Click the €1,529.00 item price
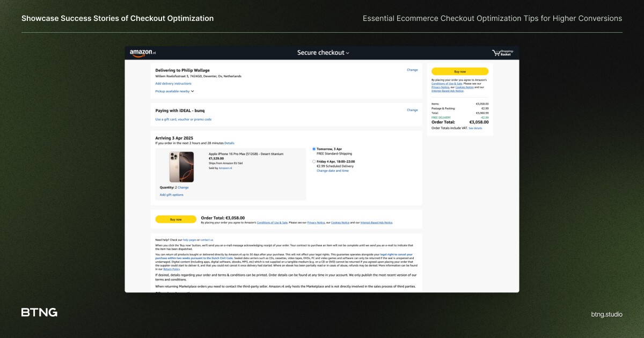This screenshot has width=644, height=338. 216,158
